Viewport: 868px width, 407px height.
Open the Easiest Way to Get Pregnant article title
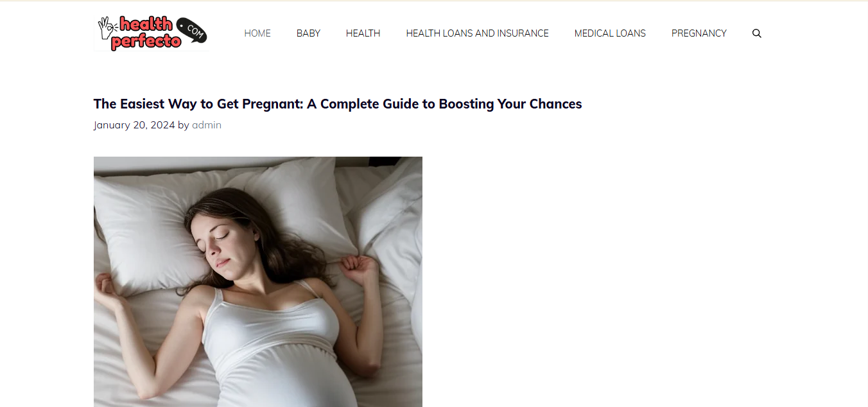coord(338,104)
